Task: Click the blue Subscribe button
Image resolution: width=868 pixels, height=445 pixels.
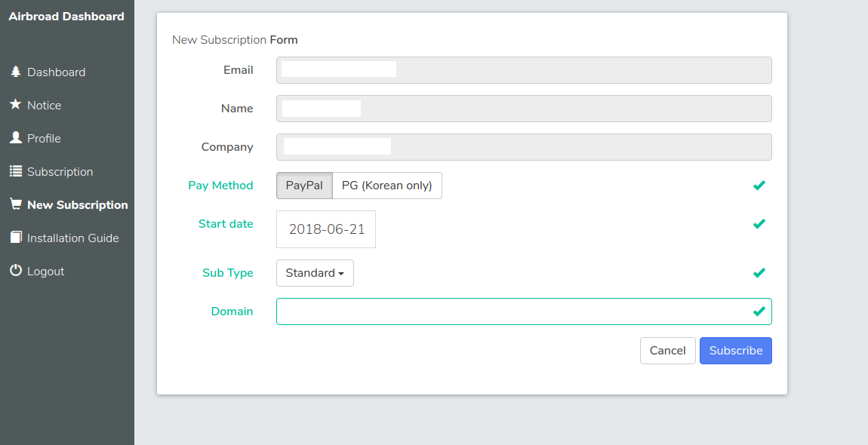Action: click(x=736, y=351)
